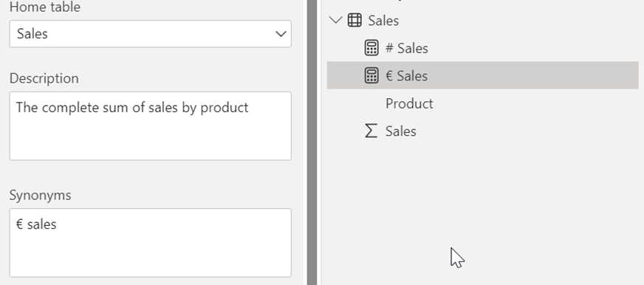
Task: Click the Home table dropdown chevron arrow
Action: click(x=281, y=34)
